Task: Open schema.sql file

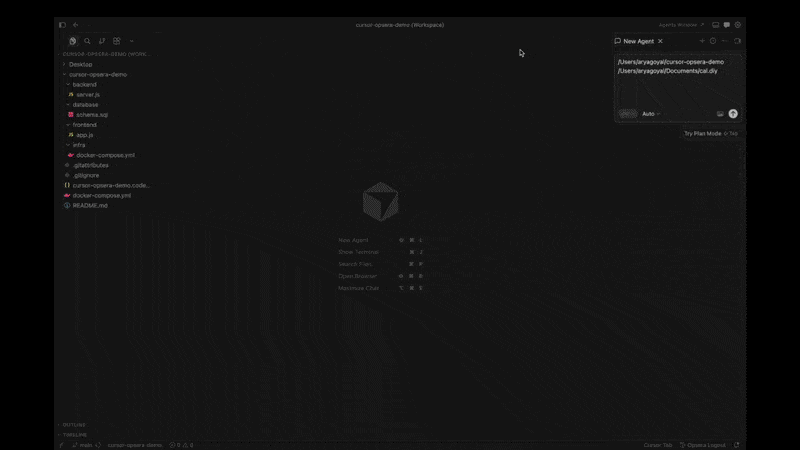Action: coord(92,115)
